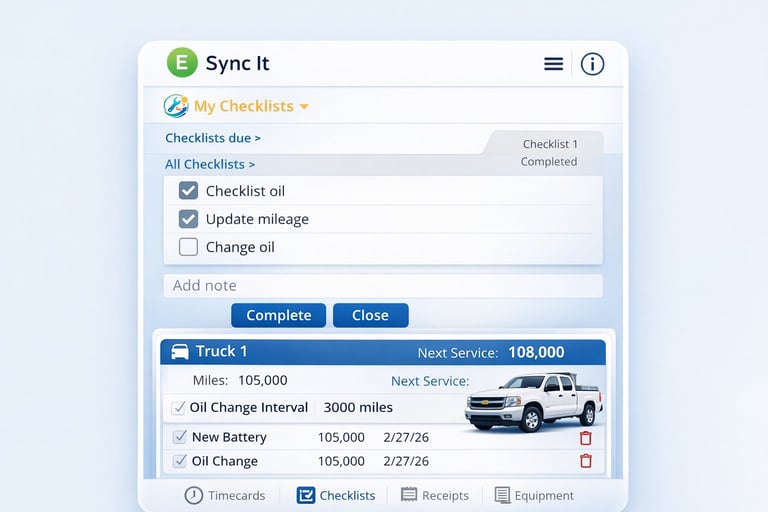Screen dimensions: 768x512
Task: Uncheck the Checklist oil checkbox
Action: (x=188, y=191)
